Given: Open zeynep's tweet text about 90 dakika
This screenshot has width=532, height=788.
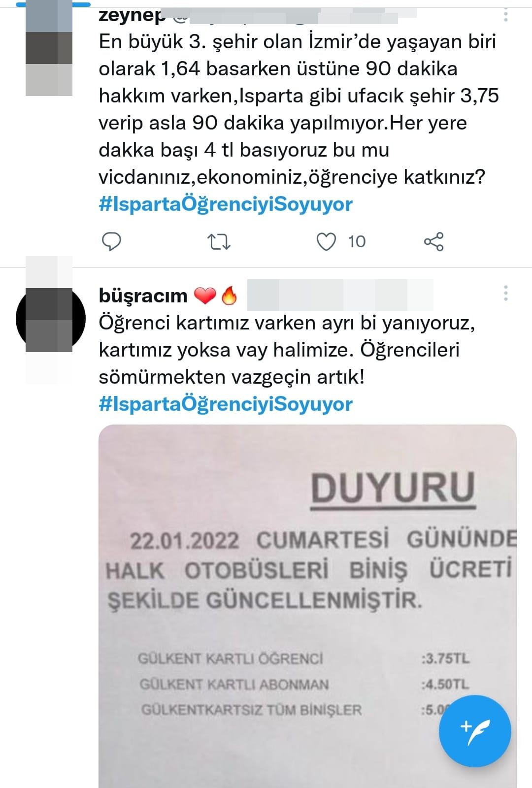Looking at the screenshot, I should pyautogui.click(x=299, y=109).
